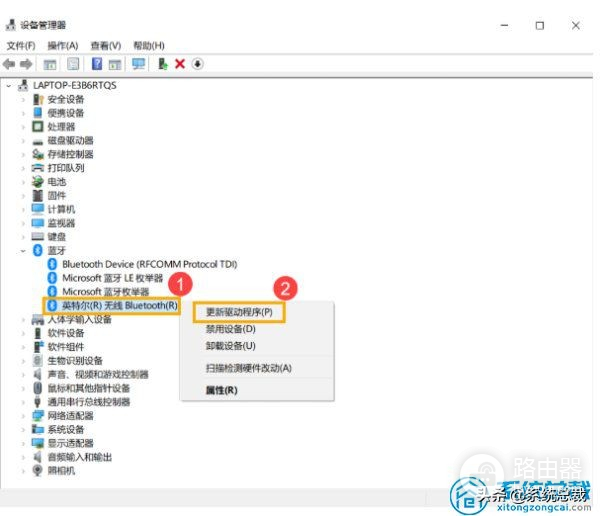Click the Back arrow toolbar icon
The width and height of the screenshot is (600, 516).
(9, 64)
